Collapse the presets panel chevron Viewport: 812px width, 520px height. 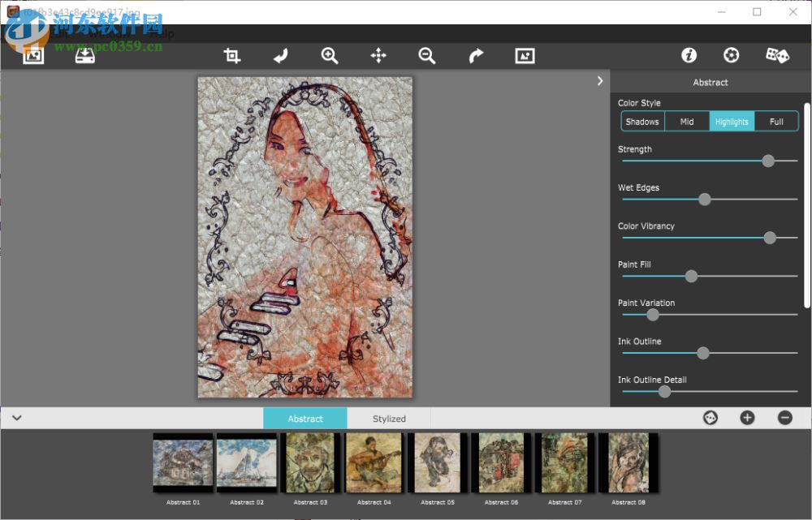[x=17, y=419]
